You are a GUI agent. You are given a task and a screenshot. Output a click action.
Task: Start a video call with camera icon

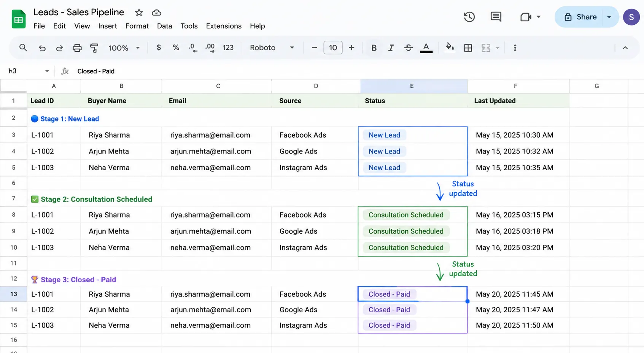tap(525, 17)
